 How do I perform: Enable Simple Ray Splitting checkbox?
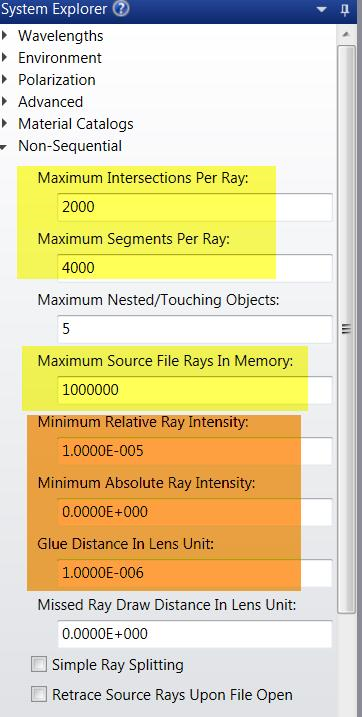pos(39,664)
